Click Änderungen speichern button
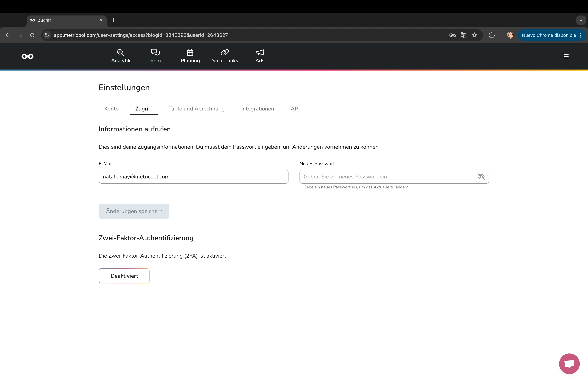The image size is (588, 381). click(x=134, y=211)
